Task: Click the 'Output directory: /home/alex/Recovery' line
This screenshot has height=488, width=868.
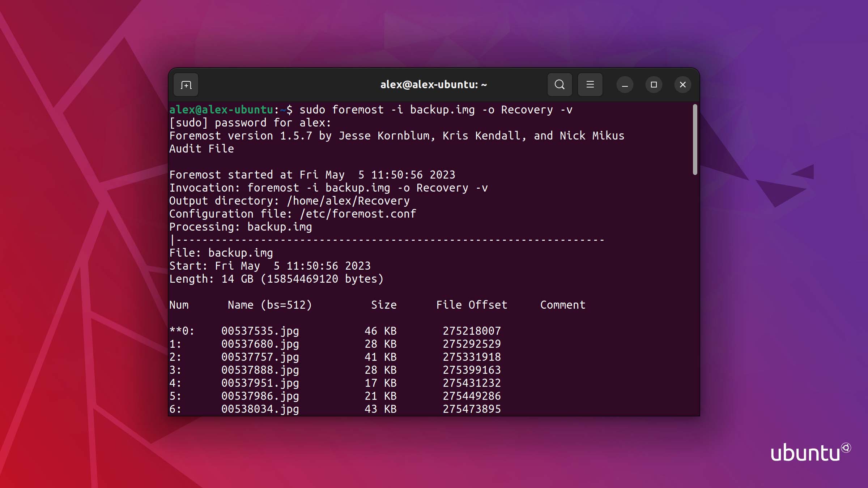Action: coord(289,201)
